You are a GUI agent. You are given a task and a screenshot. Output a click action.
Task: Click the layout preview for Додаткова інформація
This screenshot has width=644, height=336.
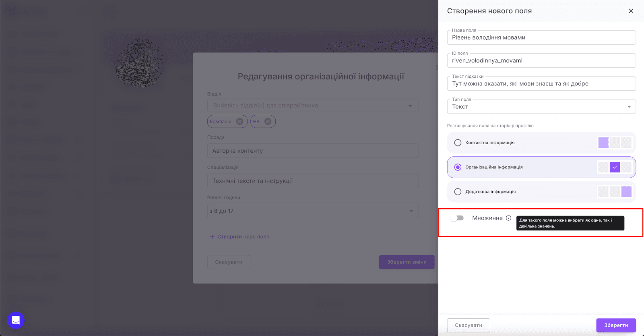(615, 192)
